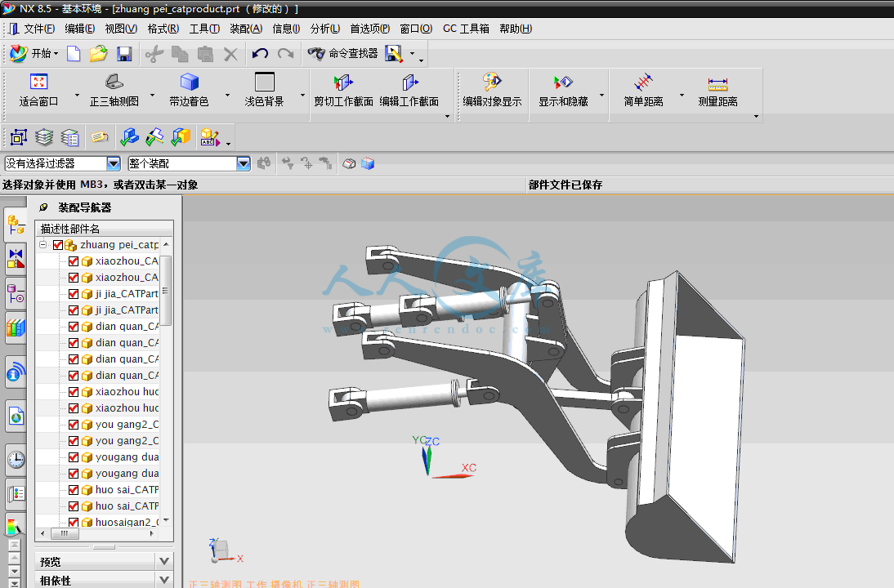The height and width of the screenshot is (588, 894).
Task: Click the Undo arrow icon
Action: tap(260, 54)
